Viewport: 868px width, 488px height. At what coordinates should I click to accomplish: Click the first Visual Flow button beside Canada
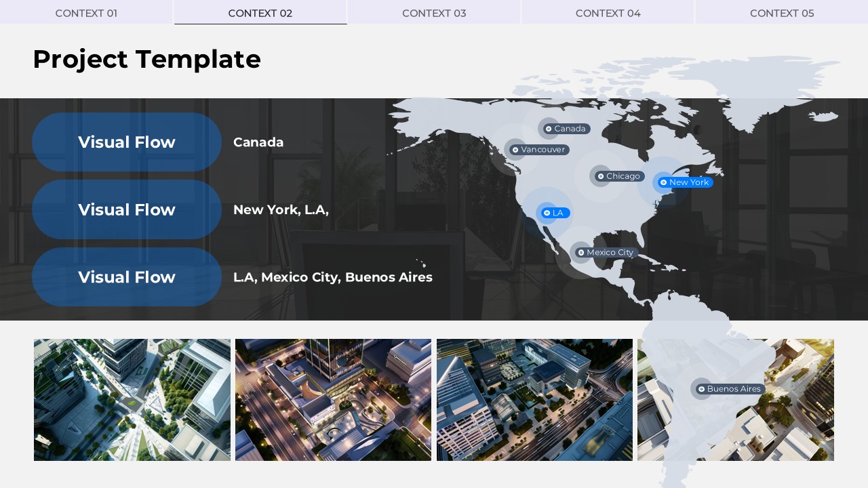point(127,142)
